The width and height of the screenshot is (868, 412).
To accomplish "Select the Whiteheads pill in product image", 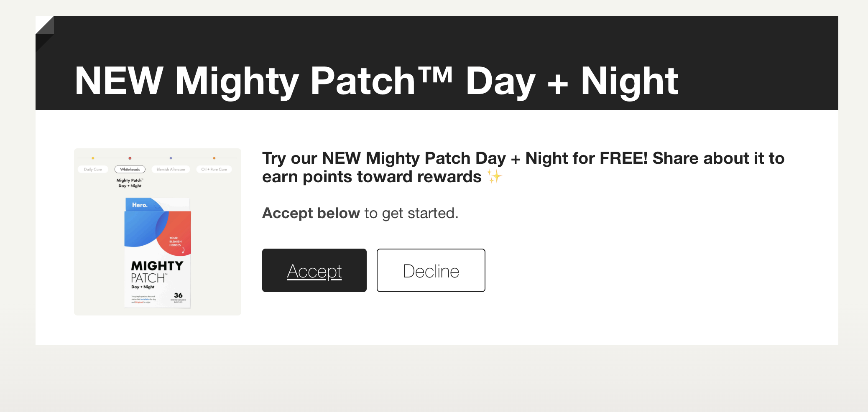I will point(130,169).
